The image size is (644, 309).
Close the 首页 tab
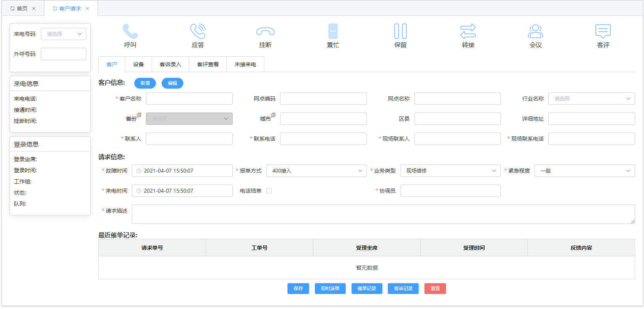click(34, 8)
